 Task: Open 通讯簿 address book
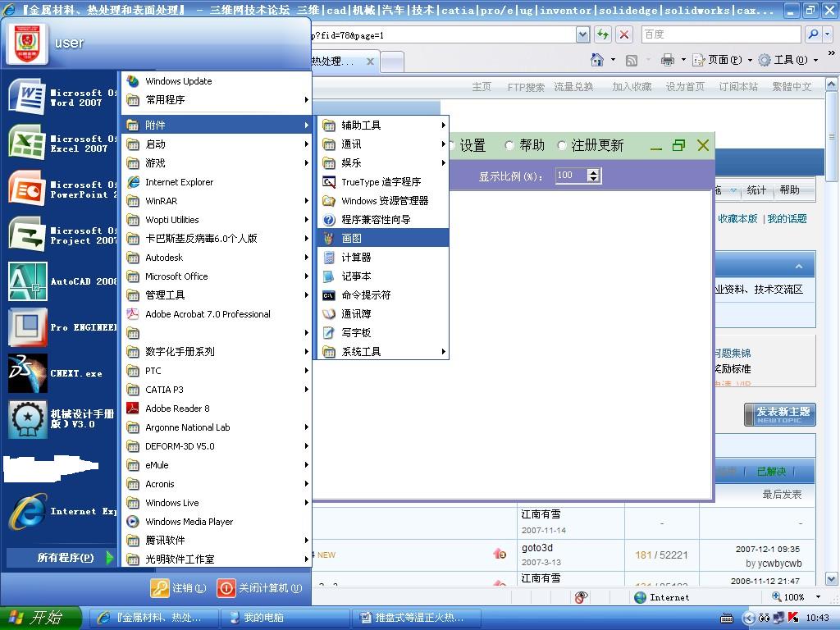tap(383, 313)
